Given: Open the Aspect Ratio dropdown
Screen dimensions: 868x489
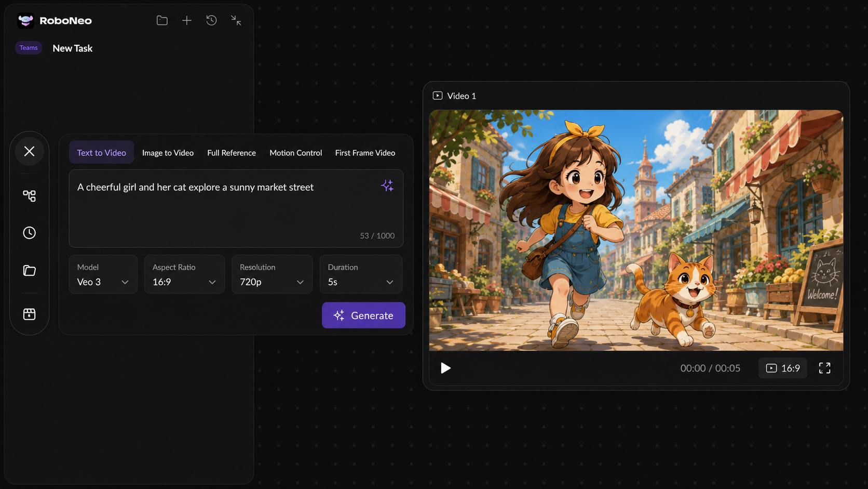Looking at the screenshot, I should click(184, 274).
